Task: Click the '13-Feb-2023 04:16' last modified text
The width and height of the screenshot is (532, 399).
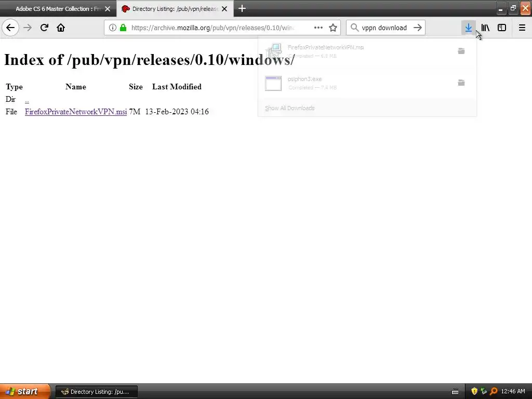Action: (177, 112)
